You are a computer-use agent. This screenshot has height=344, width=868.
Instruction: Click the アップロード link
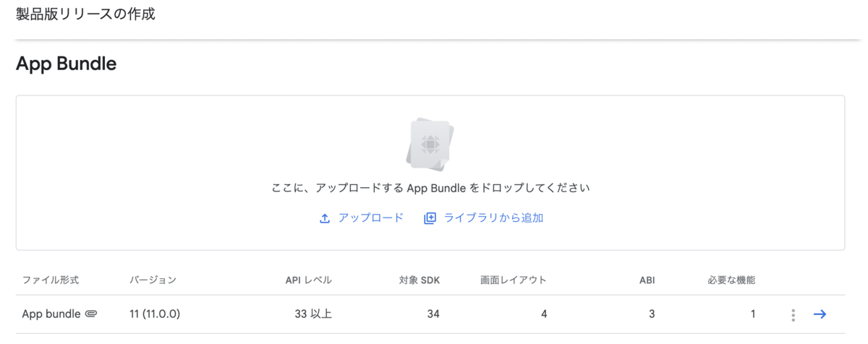coord(371,218)
